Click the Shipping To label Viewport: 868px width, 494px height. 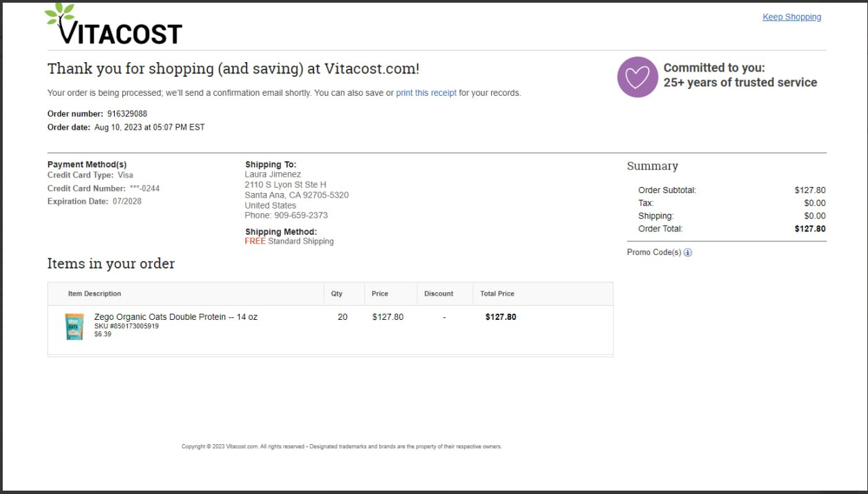tap(270, 165)
